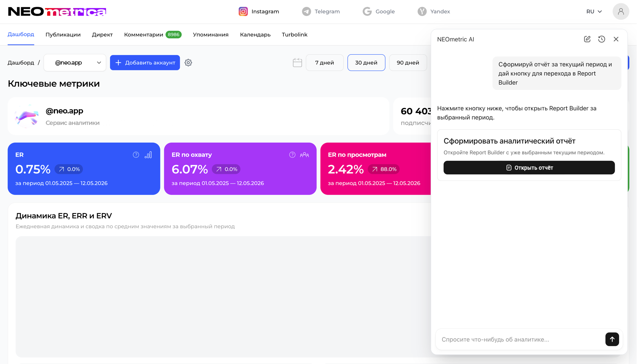Close the NEOmetric AI panel
The height and width of the screenshot is (364, 637).
[x=616, y=39]
